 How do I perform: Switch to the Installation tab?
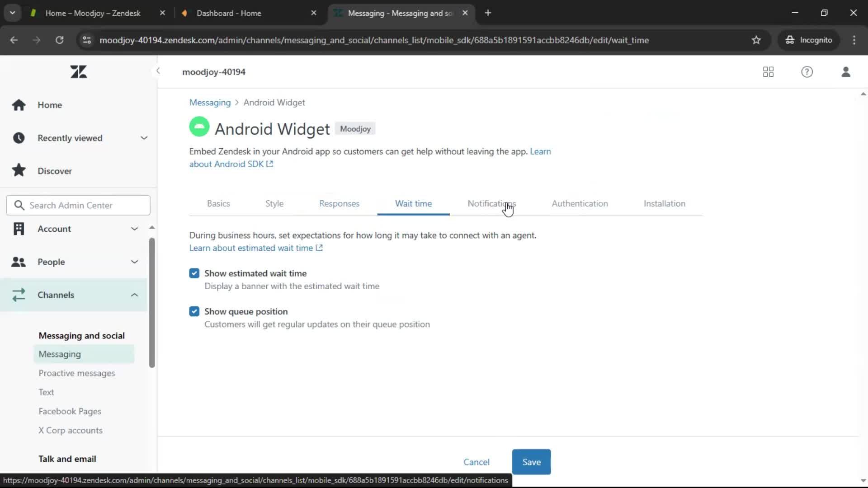pos(664,203)
